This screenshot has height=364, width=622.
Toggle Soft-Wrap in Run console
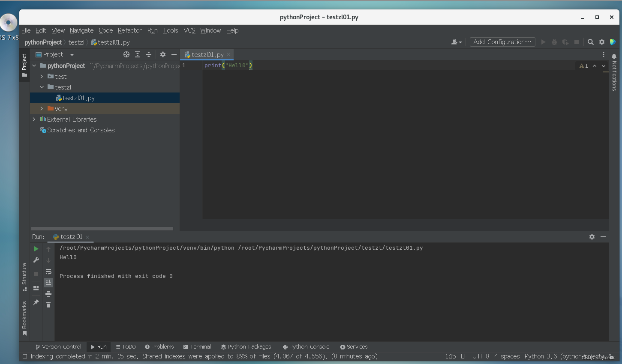48,272
